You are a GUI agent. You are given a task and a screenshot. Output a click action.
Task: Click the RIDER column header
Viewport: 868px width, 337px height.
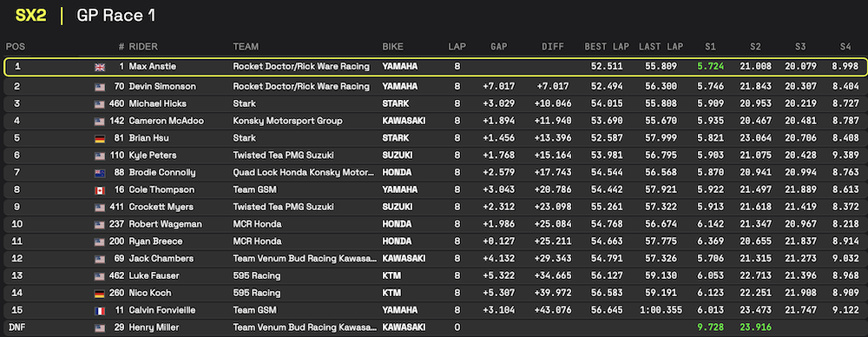point(143,47)
